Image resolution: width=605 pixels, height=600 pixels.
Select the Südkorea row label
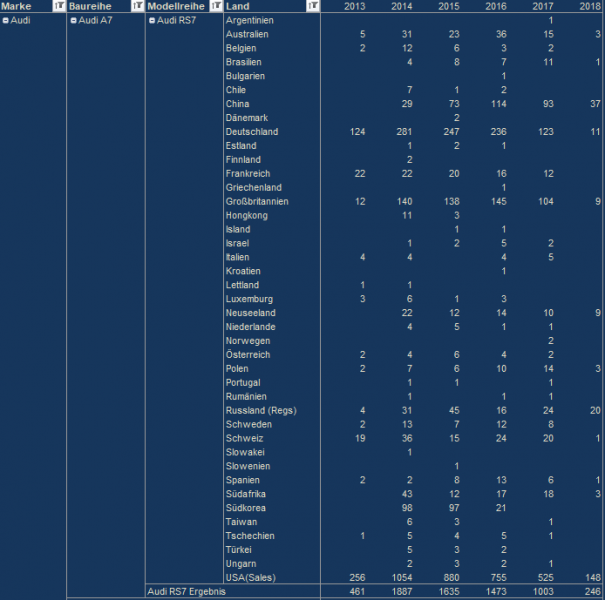[x=246, y=508]
